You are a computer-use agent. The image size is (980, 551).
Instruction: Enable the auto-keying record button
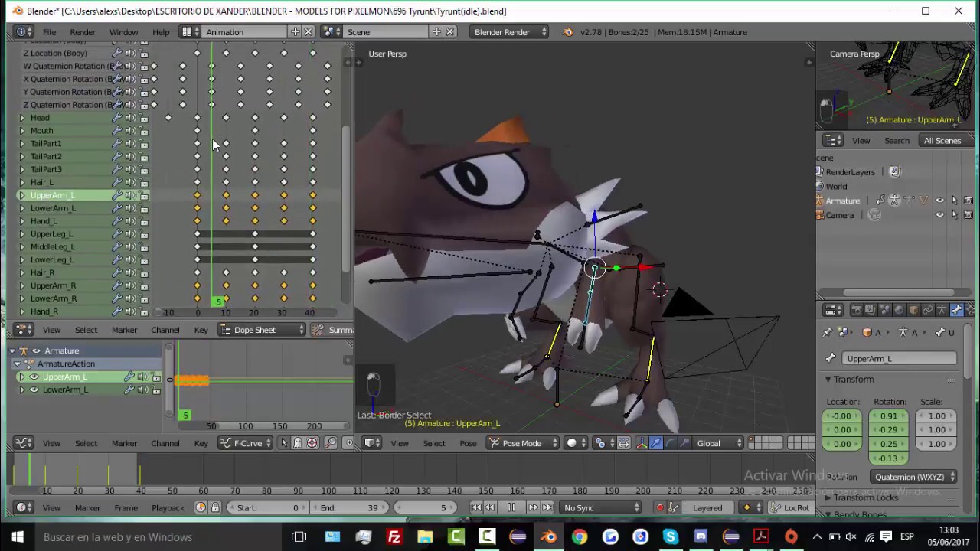coord(659,507)
